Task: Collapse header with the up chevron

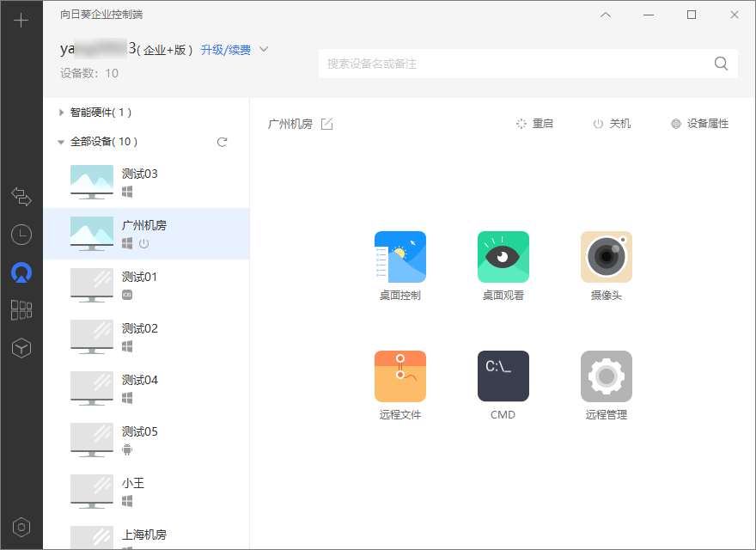Action: point(606,15)
